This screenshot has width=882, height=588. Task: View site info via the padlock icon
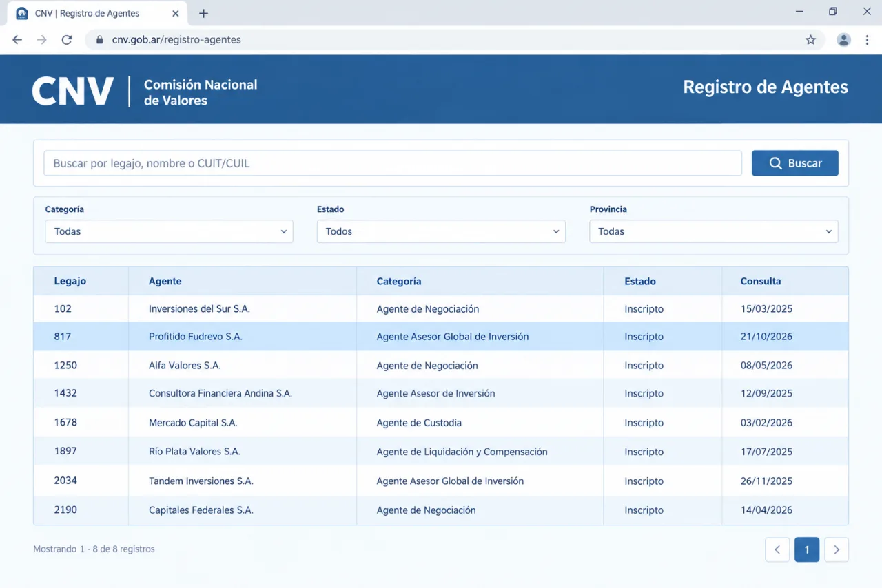coord(99,40)
